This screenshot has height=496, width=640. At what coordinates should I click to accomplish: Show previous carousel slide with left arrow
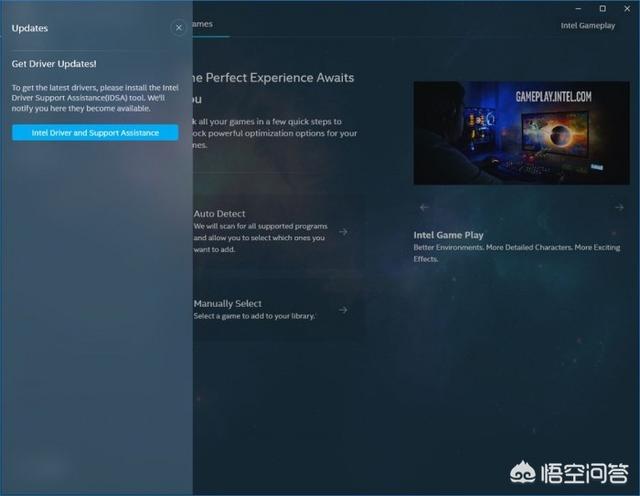tap(424, 207)
